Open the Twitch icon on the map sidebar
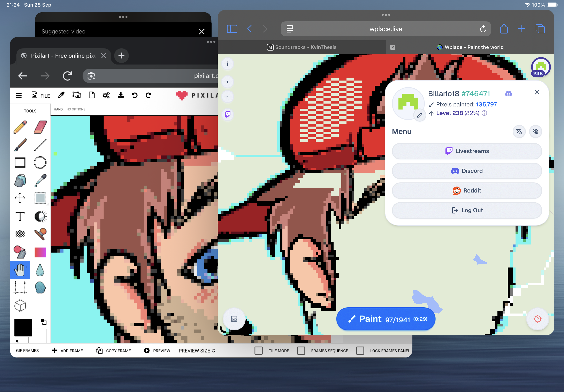This screenshot has height=392, width=564. click(x=228, y=114)
